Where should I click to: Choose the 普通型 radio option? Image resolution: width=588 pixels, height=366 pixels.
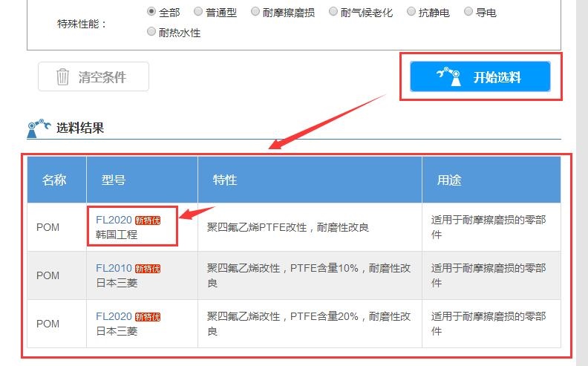click(198, 12)
